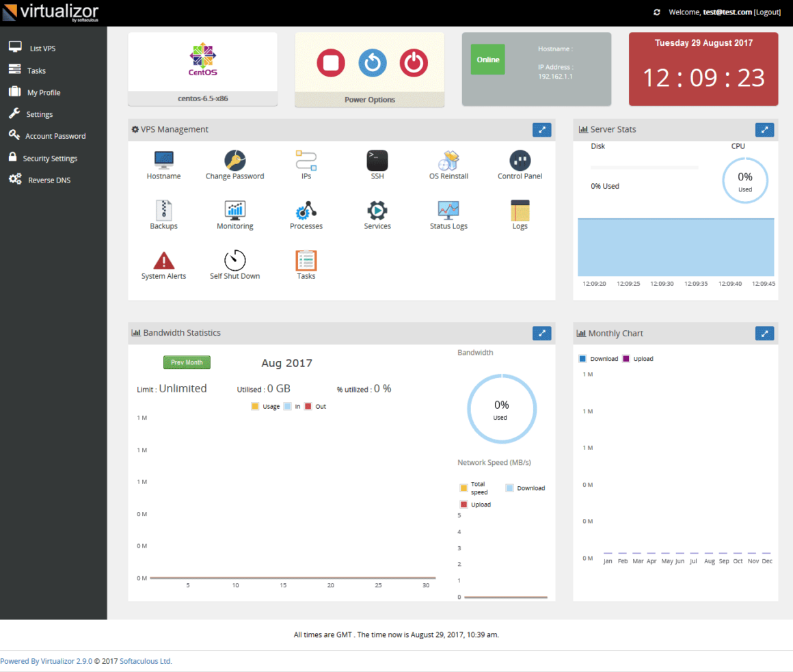The image size is (793, 672).
Task: Click the red Stop VPS power icon
Action: 331,63
